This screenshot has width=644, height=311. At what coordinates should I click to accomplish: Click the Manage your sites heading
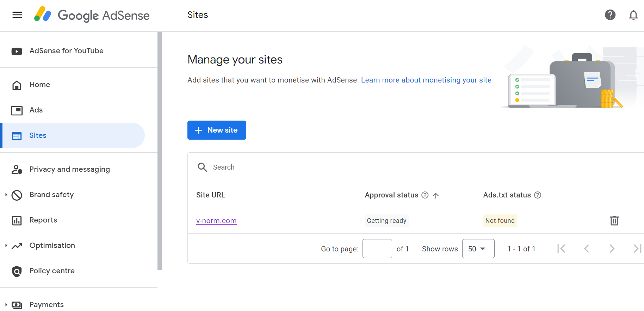[x=235, y=60]
